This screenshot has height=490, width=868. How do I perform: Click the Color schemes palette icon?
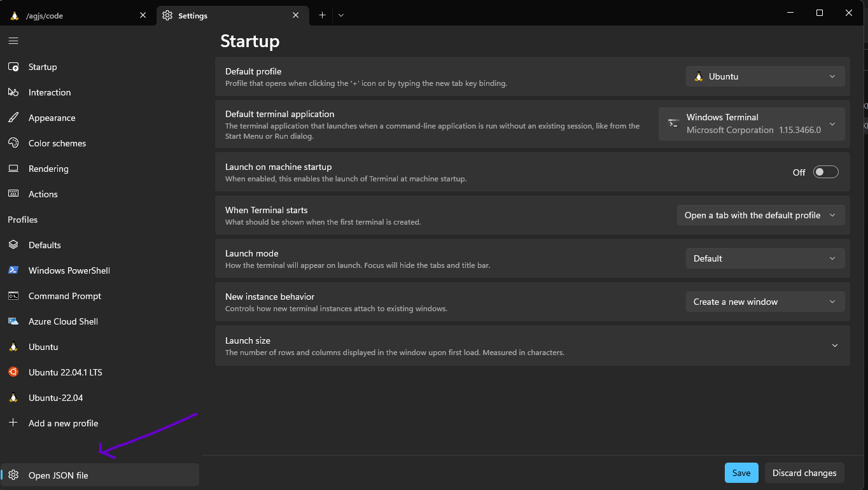point(13,143)
